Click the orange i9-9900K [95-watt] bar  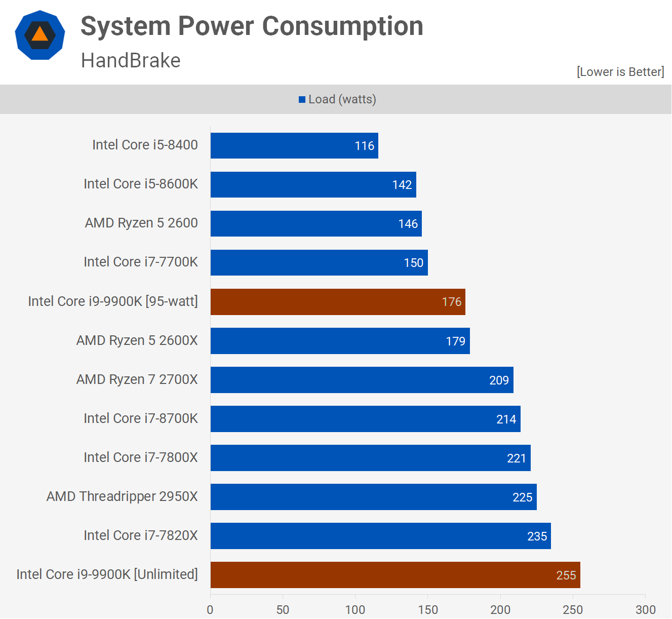point(338,302)
